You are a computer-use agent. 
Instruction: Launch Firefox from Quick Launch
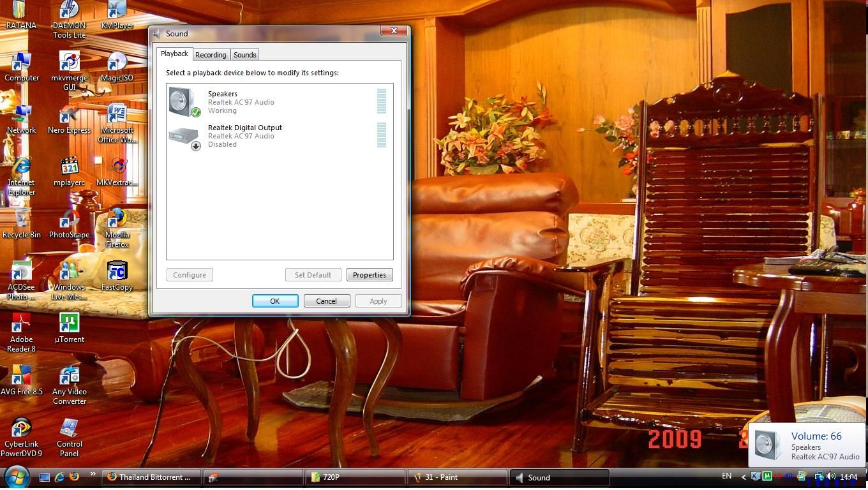pos(74,477)
